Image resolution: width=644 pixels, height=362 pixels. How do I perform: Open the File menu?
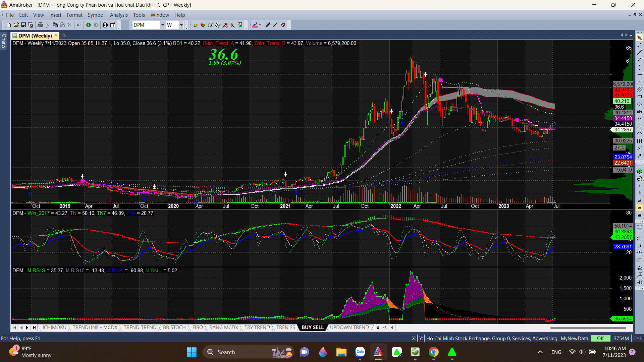[10, 15]
